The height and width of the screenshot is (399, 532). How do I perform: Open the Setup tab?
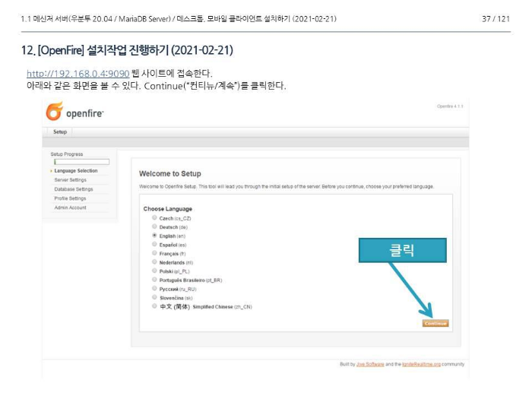pos(60,132)
